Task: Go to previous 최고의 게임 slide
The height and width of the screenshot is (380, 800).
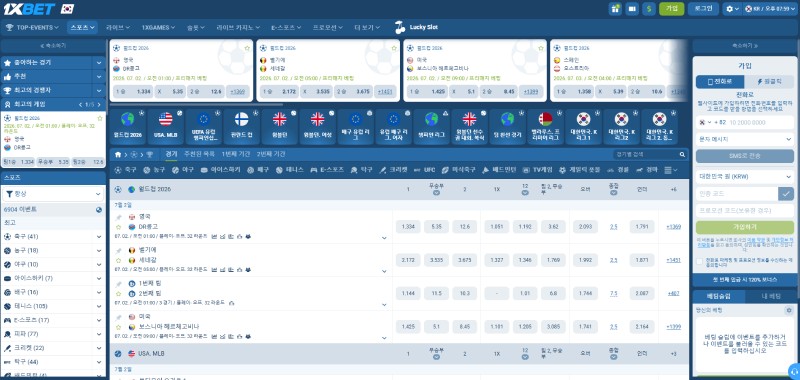Action: point(80,104)
